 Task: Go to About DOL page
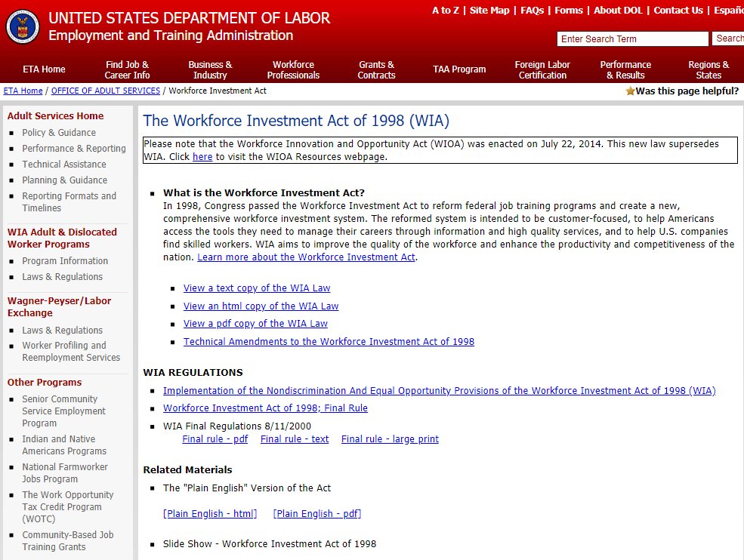point(618,11)
